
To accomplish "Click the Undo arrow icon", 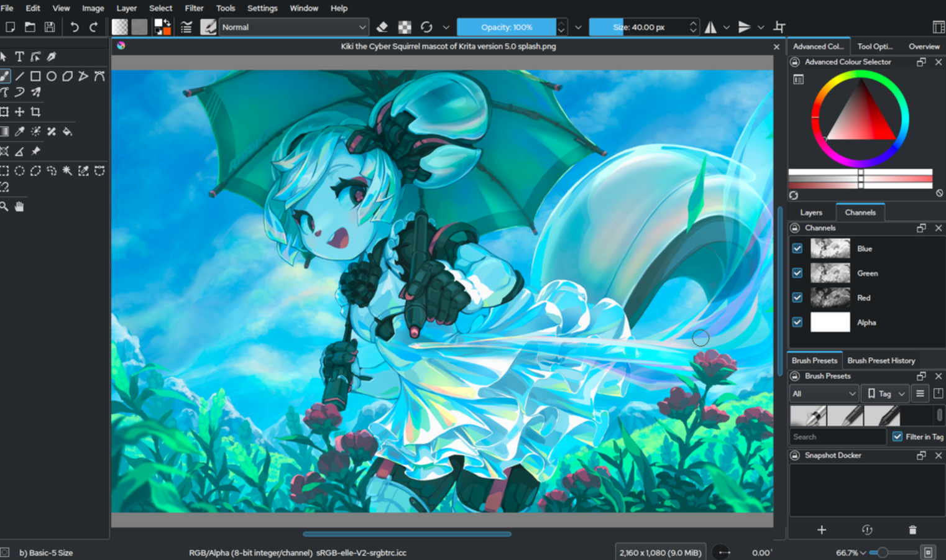I will point(75,27).
